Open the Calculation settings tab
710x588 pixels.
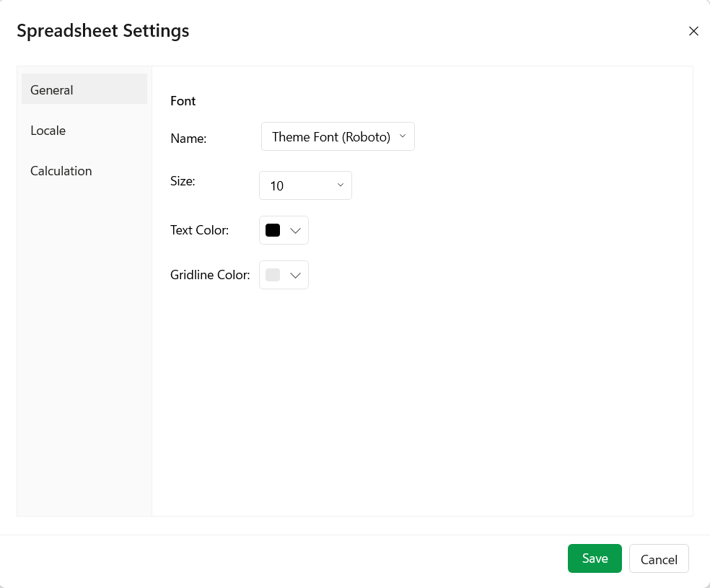[x=61, y=171]
